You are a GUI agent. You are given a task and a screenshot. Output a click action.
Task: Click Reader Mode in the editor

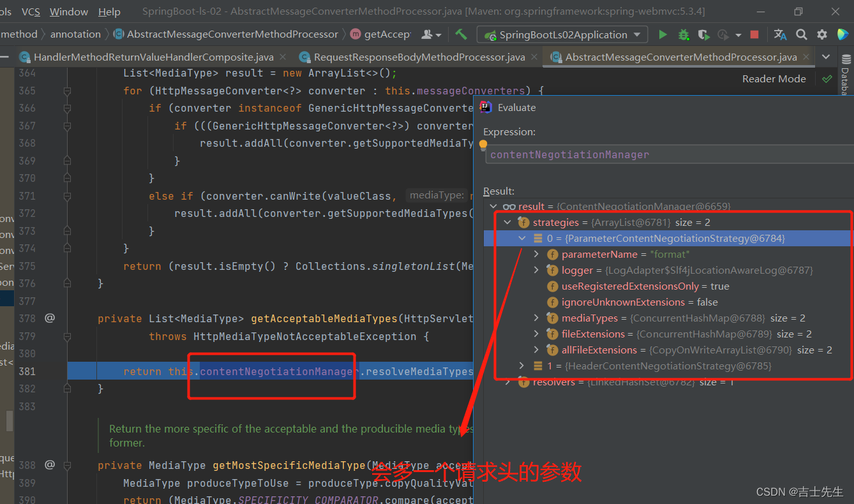774,79
